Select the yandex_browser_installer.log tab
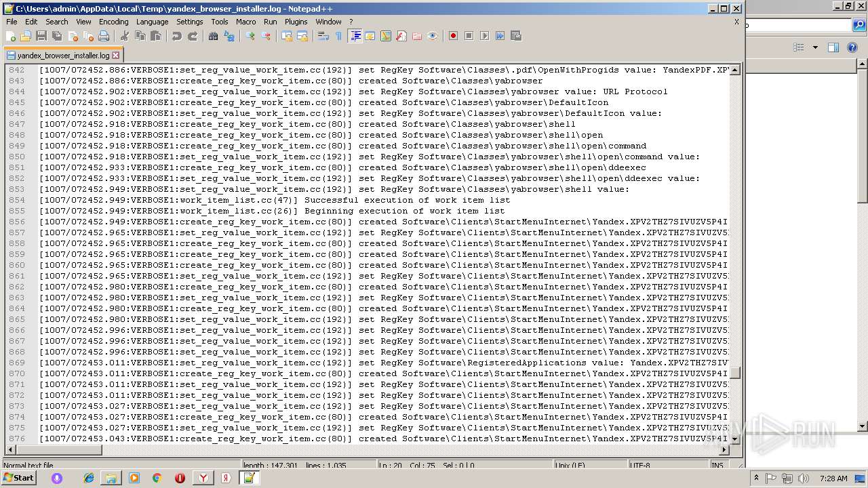The width and height of the screenshot is (868, 488). pyautogui.click(x=63, y=56)
